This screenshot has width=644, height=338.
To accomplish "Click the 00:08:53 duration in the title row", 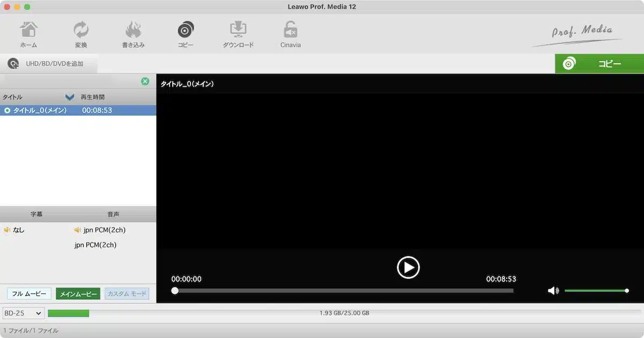I will point(97,110).
